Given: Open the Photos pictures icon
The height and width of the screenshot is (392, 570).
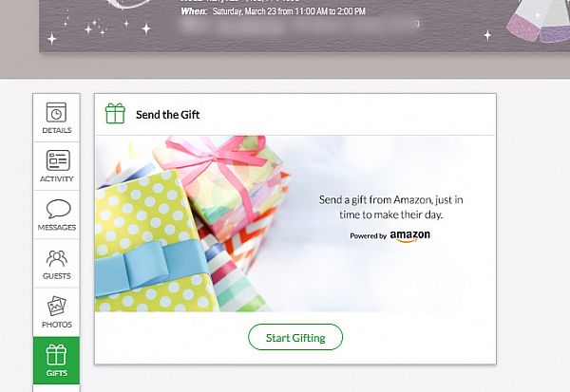Looking at the screenshot, I should pos(57,306).
